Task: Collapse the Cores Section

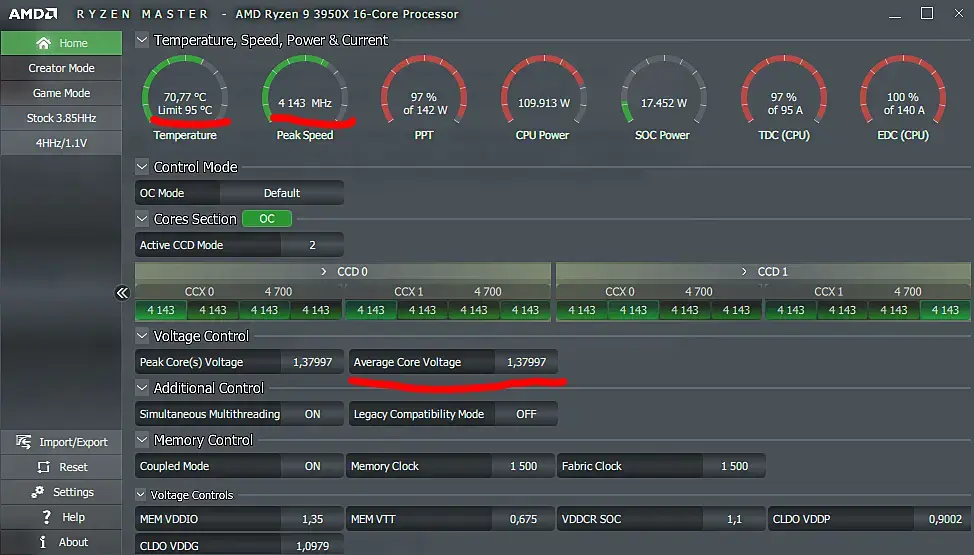Action: (142, 219)
